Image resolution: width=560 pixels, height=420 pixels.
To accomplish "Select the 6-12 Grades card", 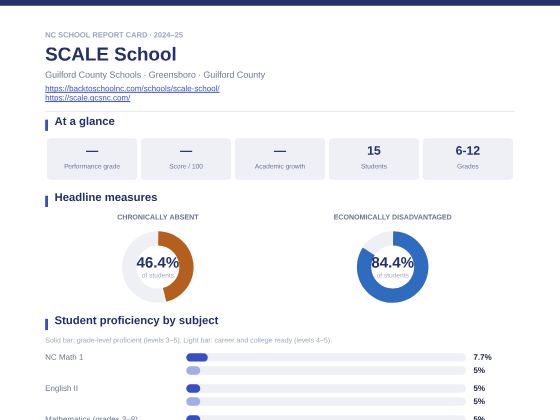I will (x=468, y=159).
